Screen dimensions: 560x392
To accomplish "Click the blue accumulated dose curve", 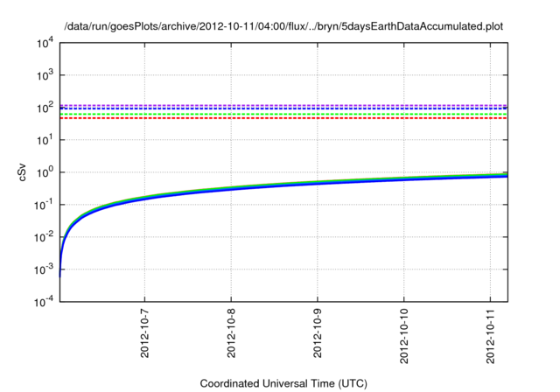I will pos(283,185).
